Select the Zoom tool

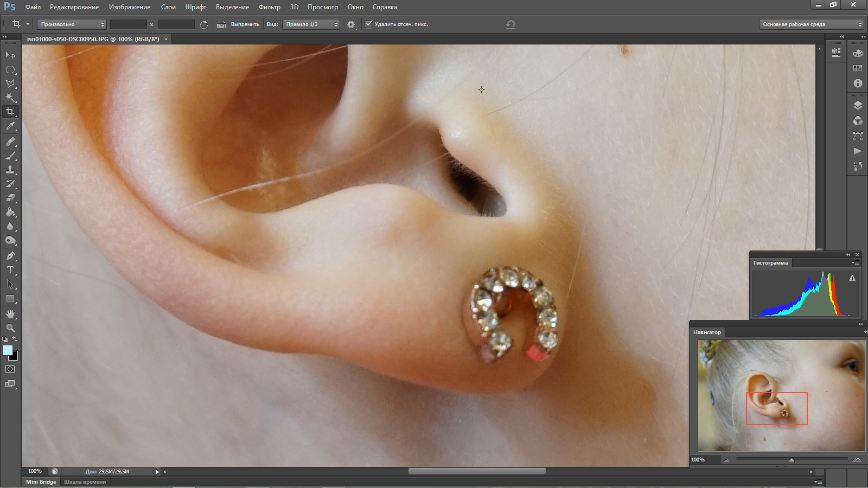pyautogui.click(x=10, y=328)
